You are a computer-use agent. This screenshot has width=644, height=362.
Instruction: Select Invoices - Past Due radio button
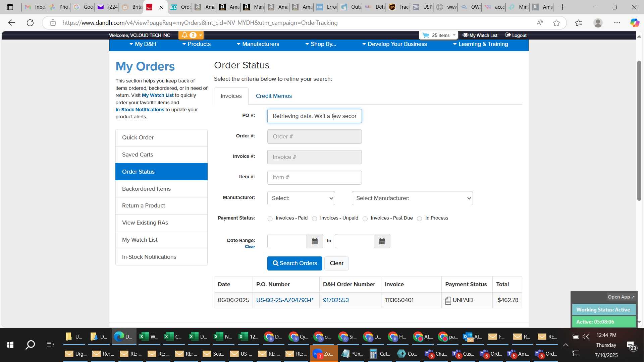point(365,219)
